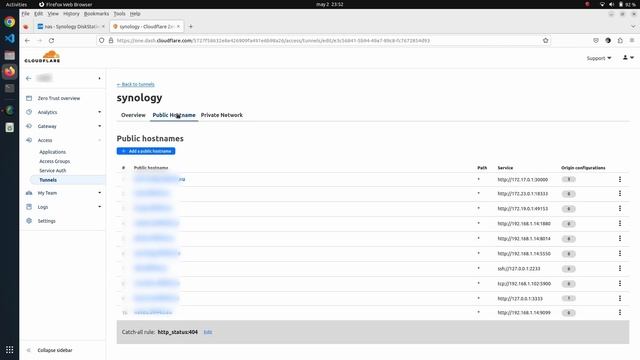Viewport: 640px width, 360px height.
Task: Open Access Groups in sidebar
Action: (x=55, y=161)
